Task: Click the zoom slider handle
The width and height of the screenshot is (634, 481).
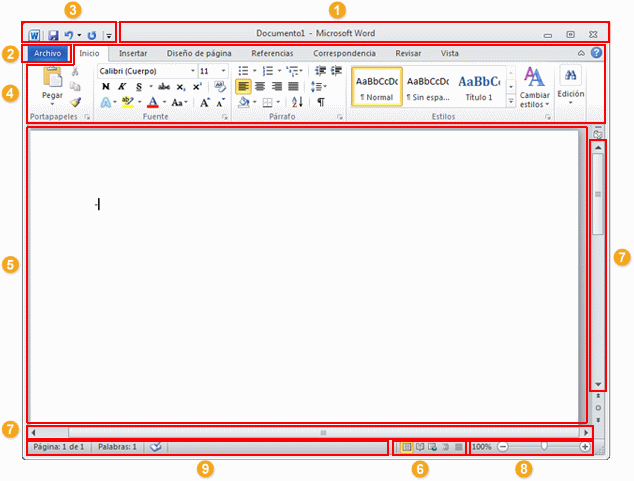Action: (544, 446)
